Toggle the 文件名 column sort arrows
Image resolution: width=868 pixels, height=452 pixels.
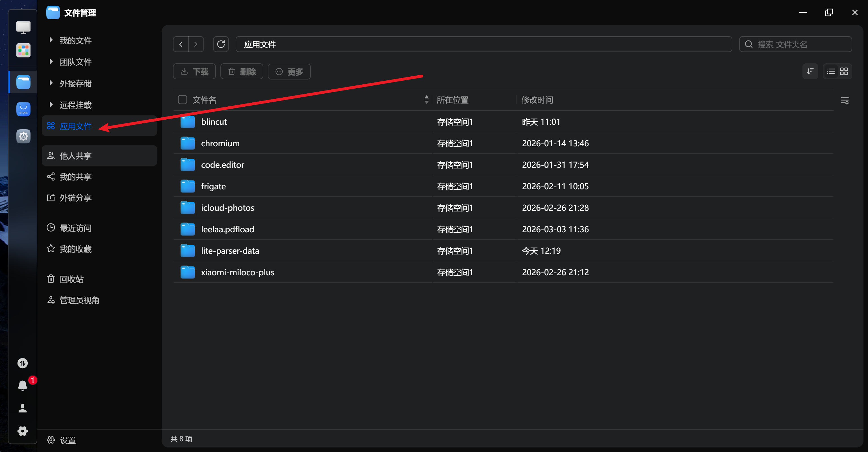(426, 100)
